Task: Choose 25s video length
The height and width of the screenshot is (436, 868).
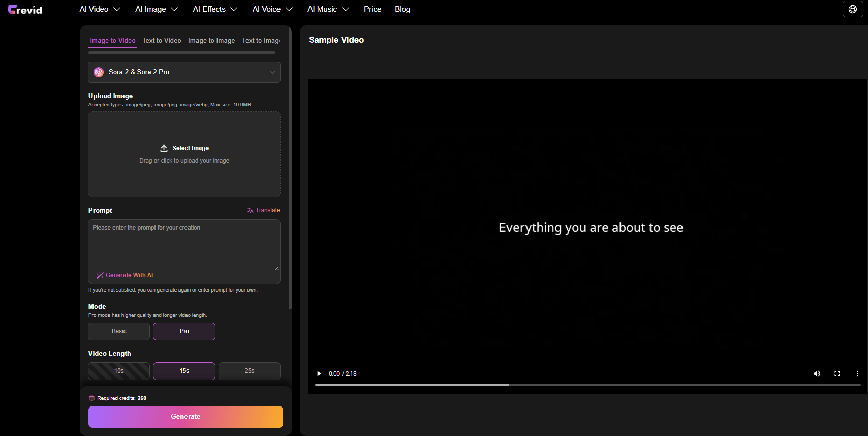Action: (249, 371)
